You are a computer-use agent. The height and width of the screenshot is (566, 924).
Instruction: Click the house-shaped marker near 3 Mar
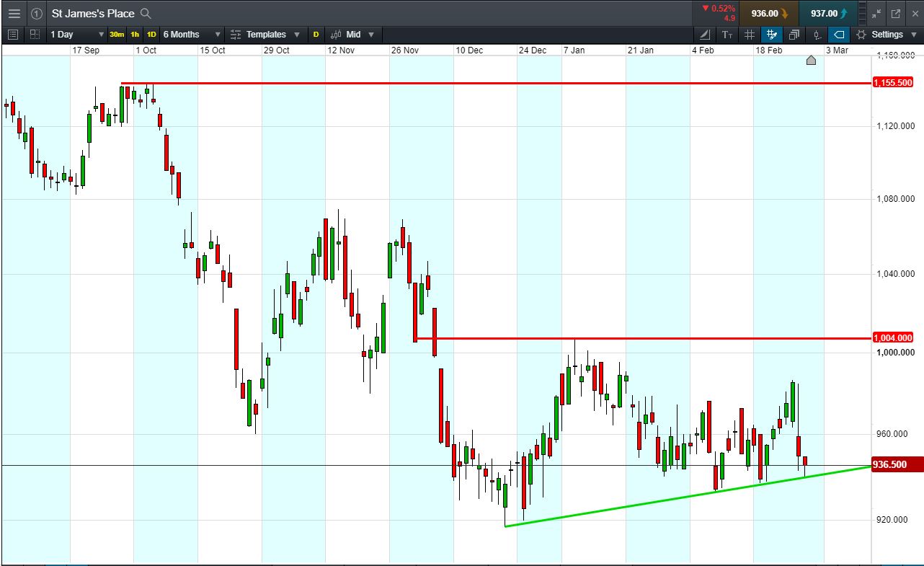tap(811, 60)
